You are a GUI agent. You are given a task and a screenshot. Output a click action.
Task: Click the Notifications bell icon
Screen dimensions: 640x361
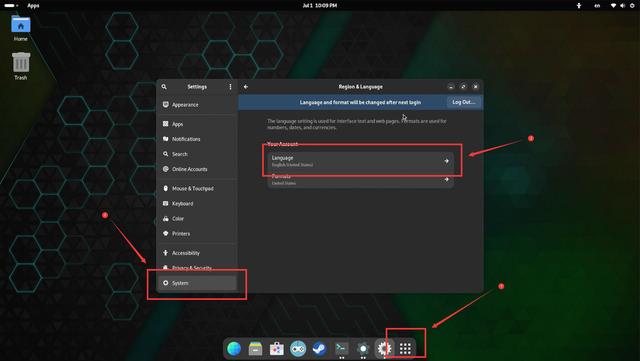pos(165,139)
